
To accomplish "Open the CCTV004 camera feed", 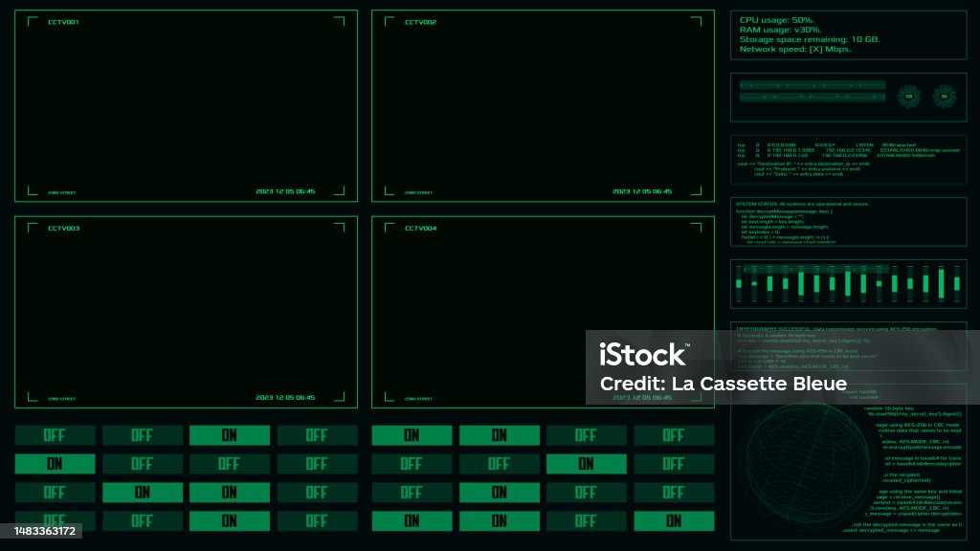I will (x=544, y=313).
